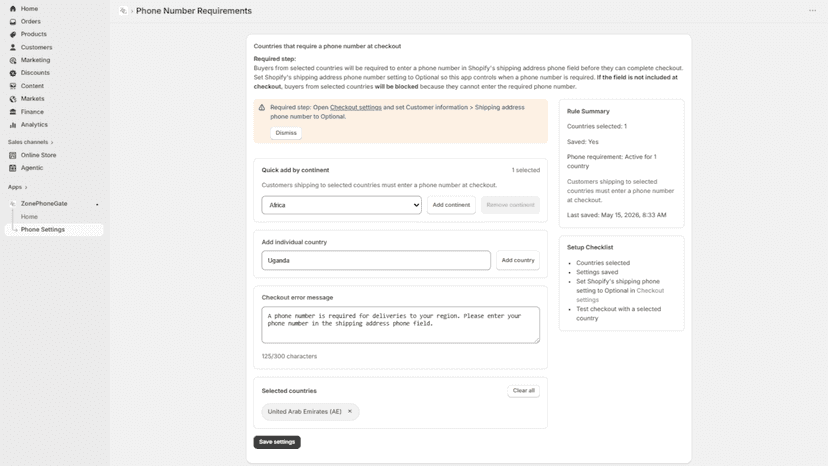Click the pin dot beside ZonePhoneGate

click(x=97, y=204)
